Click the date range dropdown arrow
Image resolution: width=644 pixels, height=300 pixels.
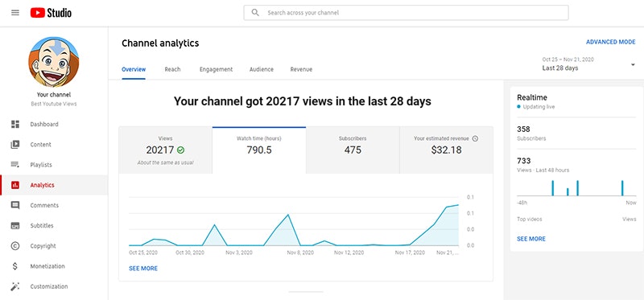[633, 64]
